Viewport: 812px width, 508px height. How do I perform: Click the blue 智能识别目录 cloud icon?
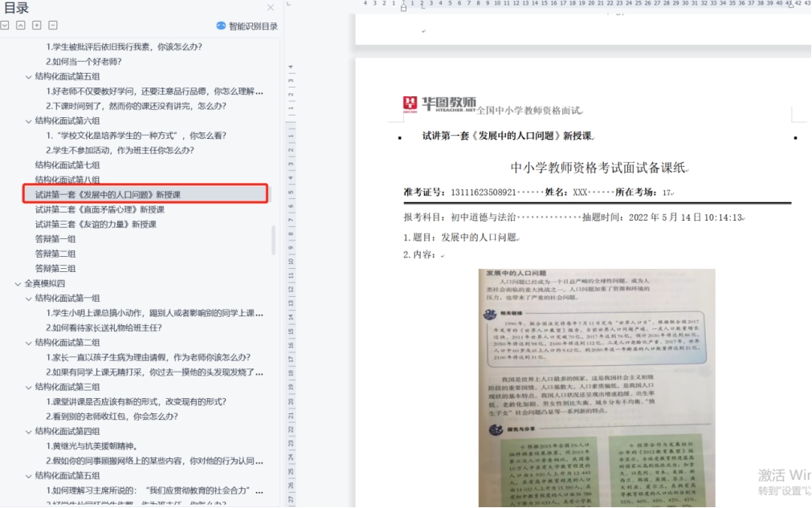222,26
